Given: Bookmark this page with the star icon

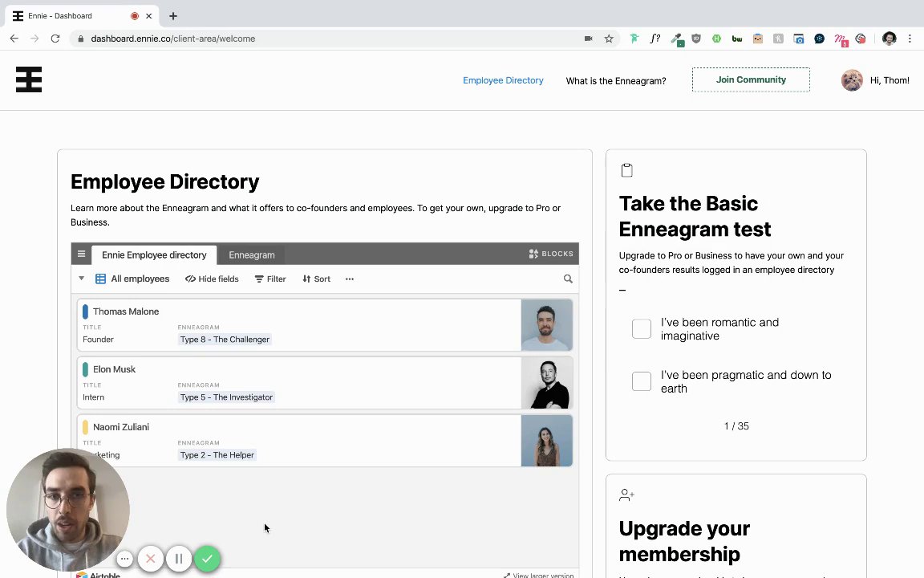Looking at the screenshot, I should [609, 39].
